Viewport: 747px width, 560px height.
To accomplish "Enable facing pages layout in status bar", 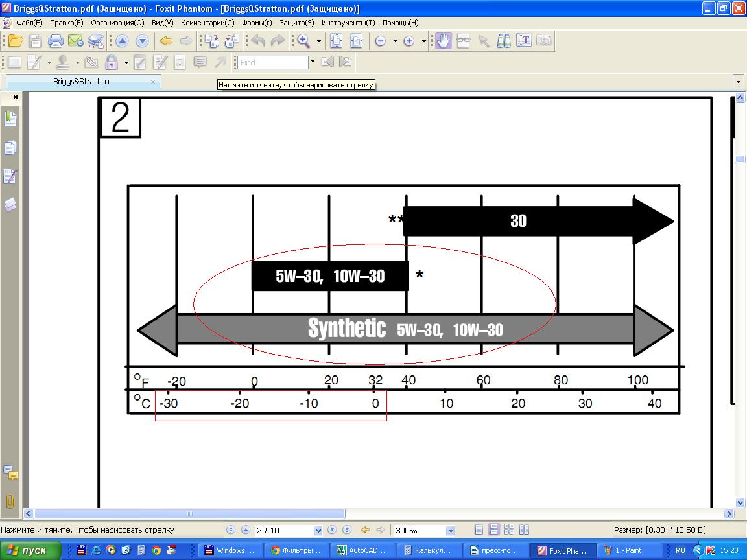I will [x=524, y=530].
